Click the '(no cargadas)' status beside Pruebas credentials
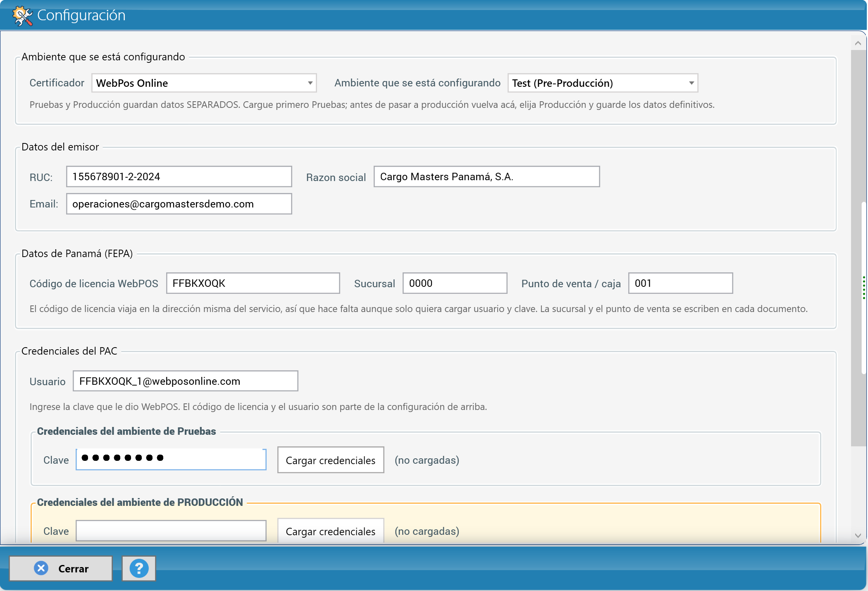Image resolution: width=868 pixels, height=591 pixels. coord(427,460)
